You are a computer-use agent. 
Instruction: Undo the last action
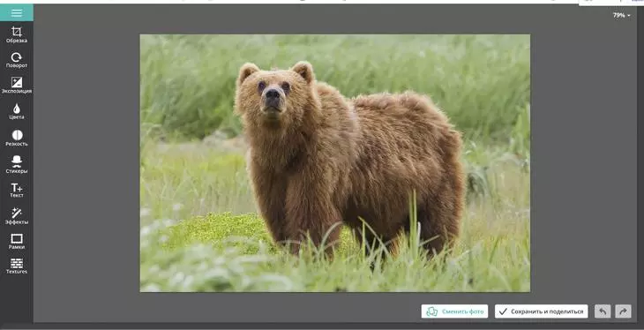[603, 311]
